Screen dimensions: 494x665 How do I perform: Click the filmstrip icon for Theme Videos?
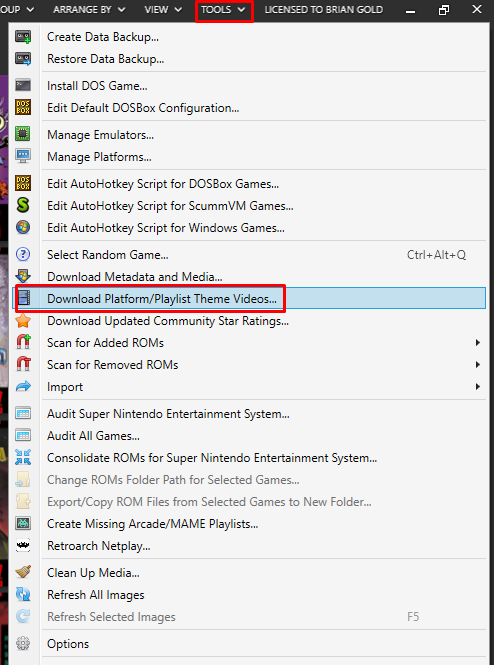(x=24, y=299)
